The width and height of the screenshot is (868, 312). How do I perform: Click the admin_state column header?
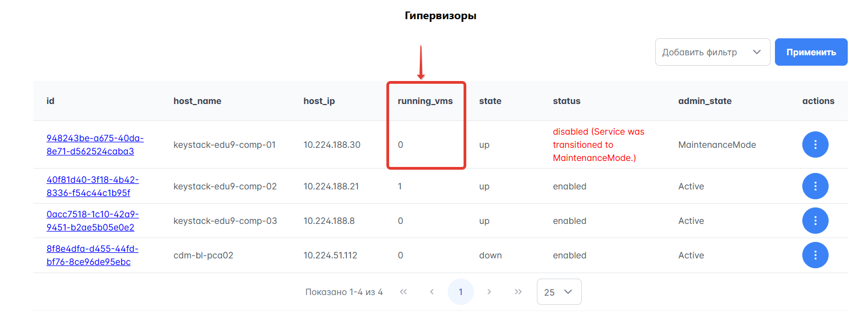(x=704, y=101)
